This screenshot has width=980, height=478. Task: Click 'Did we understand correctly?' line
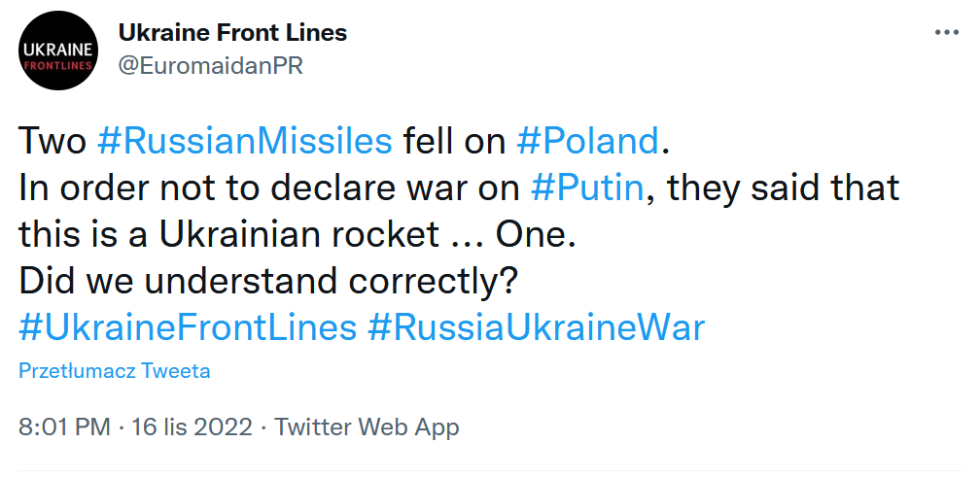[x=267, y=281]
